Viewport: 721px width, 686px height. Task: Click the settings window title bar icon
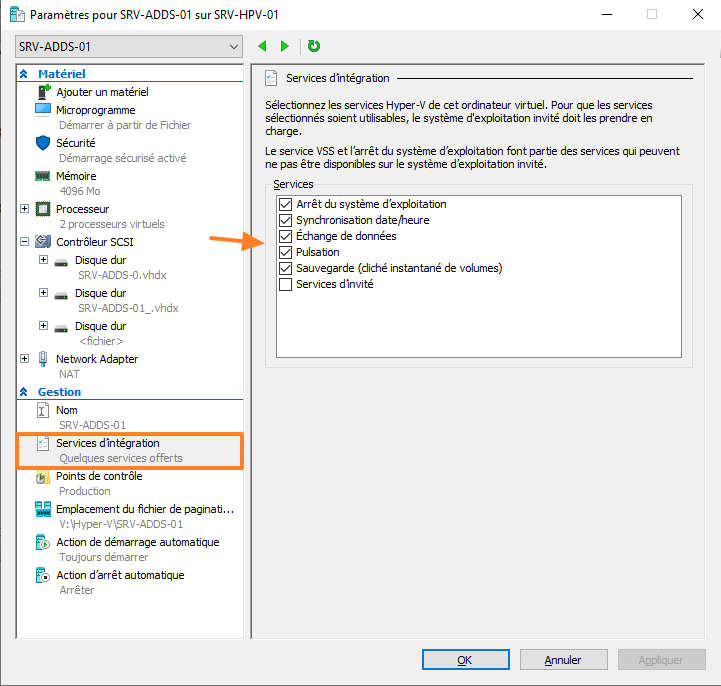[17, 15]
